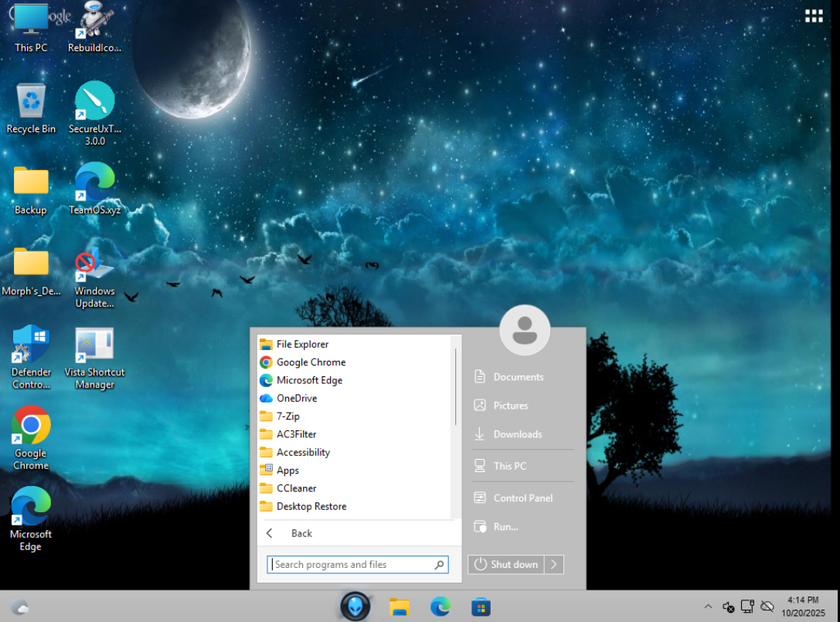Open Control Panel from the start menu
This screenshot has width=840, height=622.
(x=522, y=498)
